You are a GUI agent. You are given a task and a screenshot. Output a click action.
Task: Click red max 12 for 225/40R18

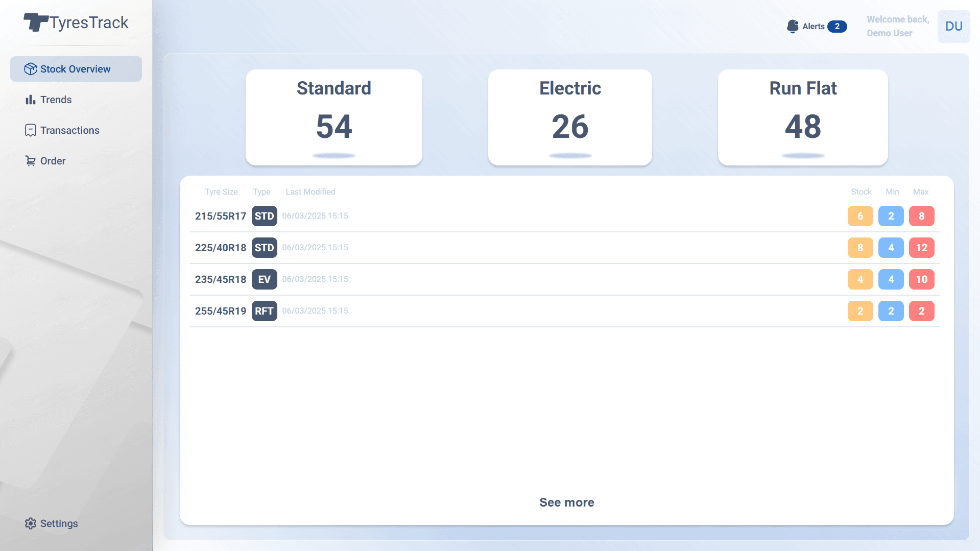pyautogui.click(x=922, y=248)
